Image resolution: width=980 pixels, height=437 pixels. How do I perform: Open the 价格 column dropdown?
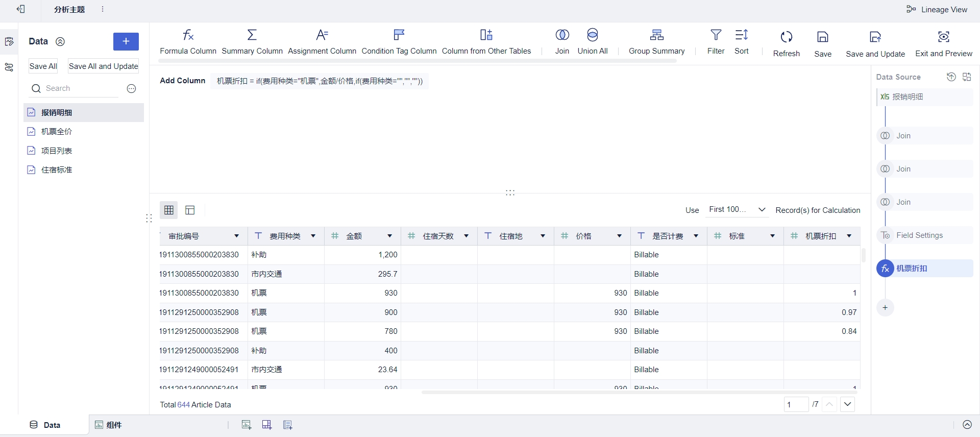pyautogui.click(x=619, y=236)
